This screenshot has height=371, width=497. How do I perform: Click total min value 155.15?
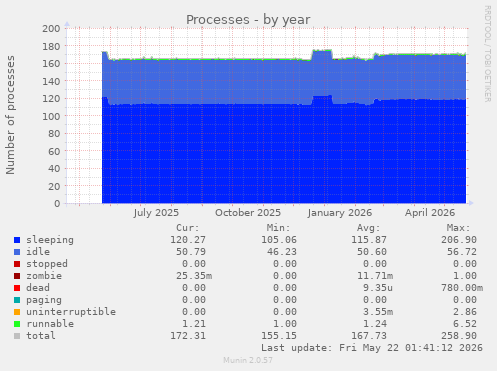(x=279, y=336)
